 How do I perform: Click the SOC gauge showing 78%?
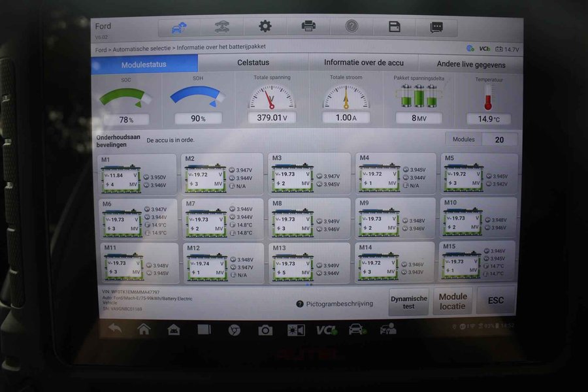coord(125,101)
